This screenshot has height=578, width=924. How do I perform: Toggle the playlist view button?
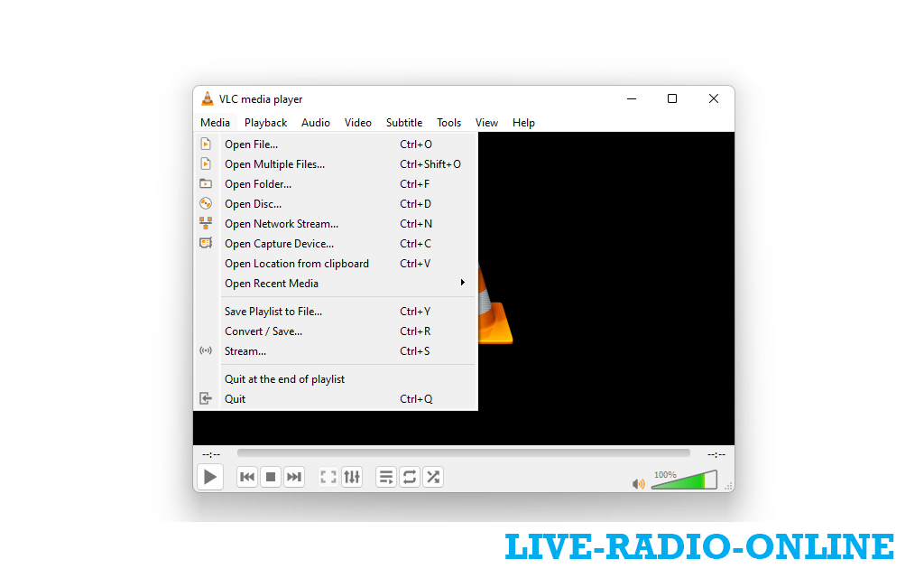pos(386,477)
